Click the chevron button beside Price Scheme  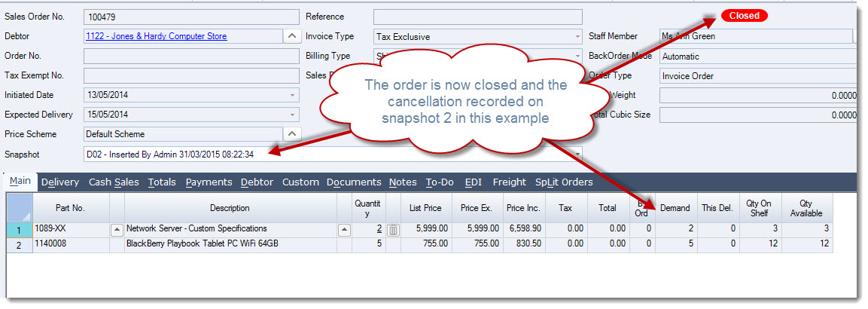292,134
